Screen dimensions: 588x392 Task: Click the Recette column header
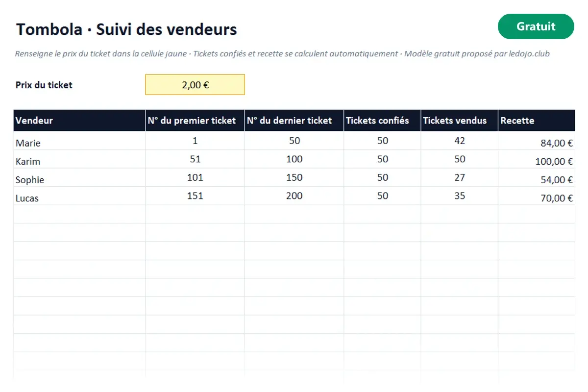pyautogui.click(x=537, y=121)
